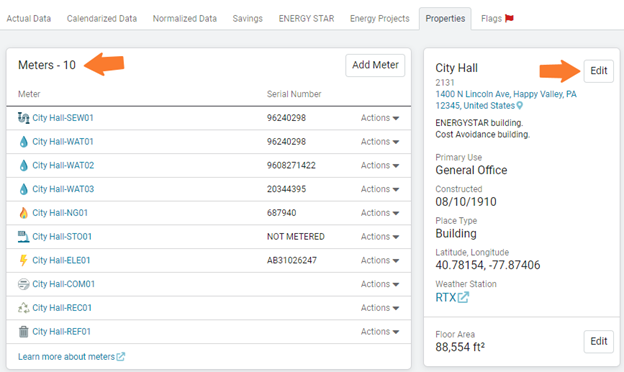Open the City Hall-ELE01 meter link
This screenshot has height=372, width=624.
(61, 260)
